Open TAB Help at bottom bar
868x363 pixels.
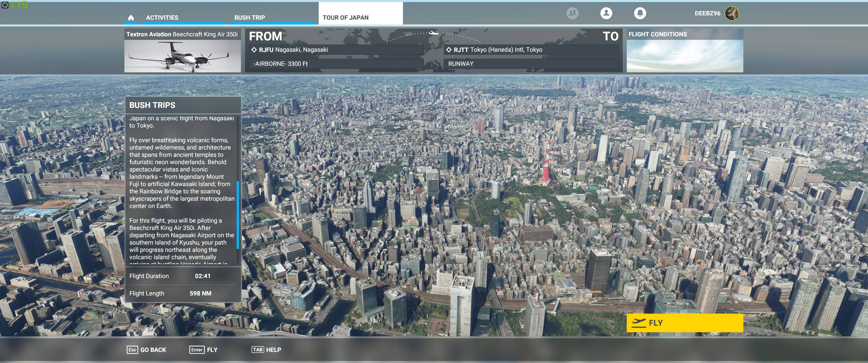click(266, 350)
